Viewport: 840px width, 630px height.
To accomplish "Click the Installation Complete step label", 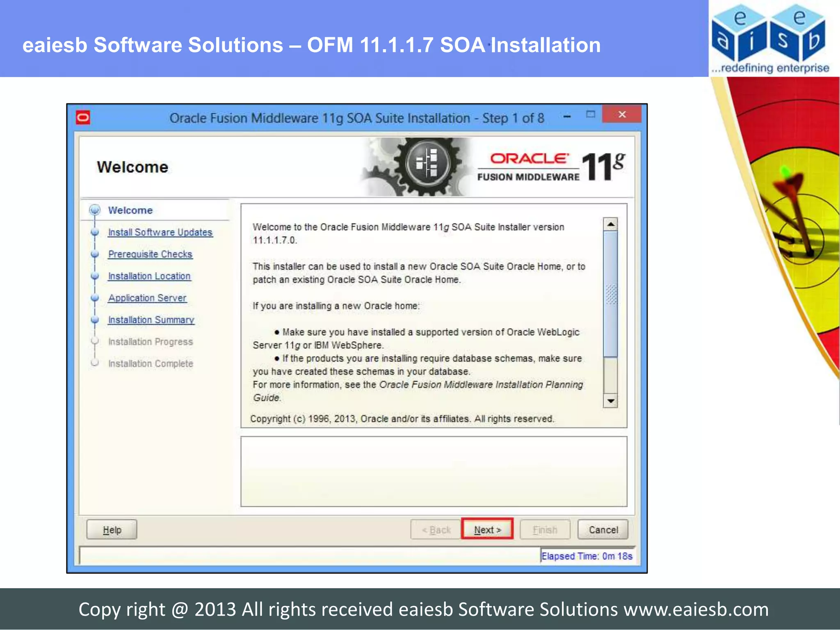I will point(151,363).
